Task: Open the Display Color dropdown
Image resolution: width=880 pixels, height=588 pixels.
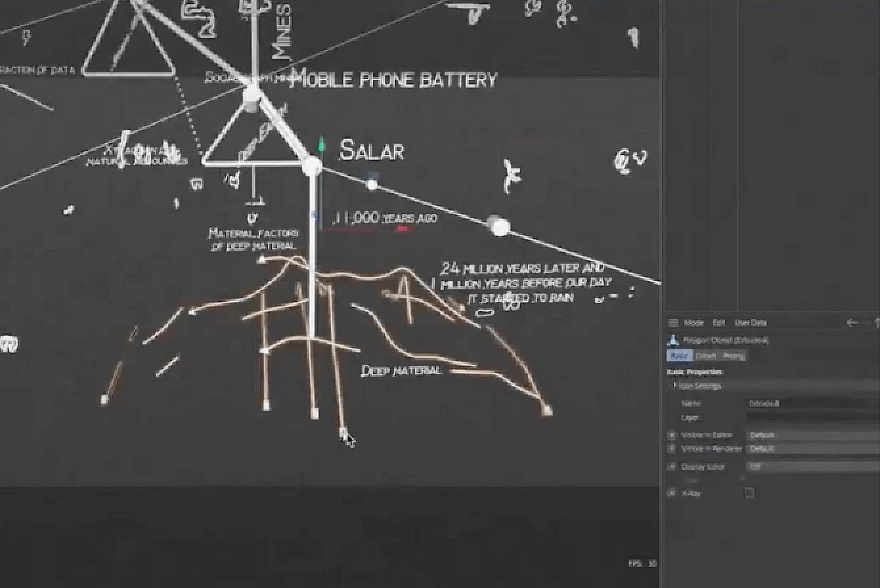Action: coord(810,466)
